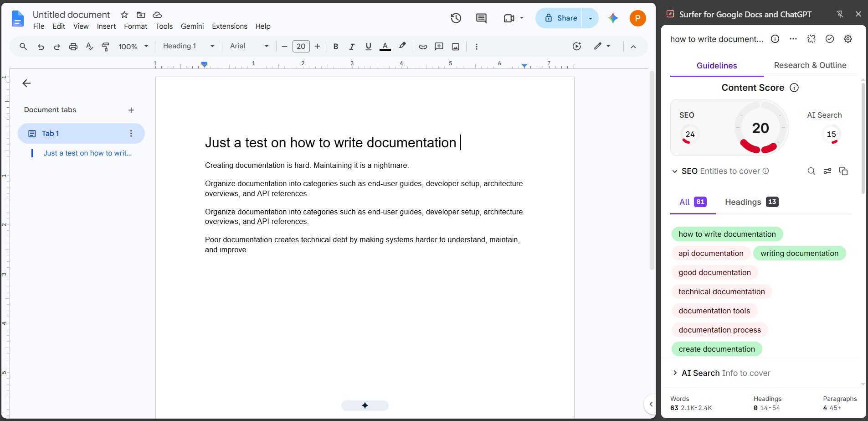Insert a link using chain icon
Screen dimensions: 868x421
423,47
